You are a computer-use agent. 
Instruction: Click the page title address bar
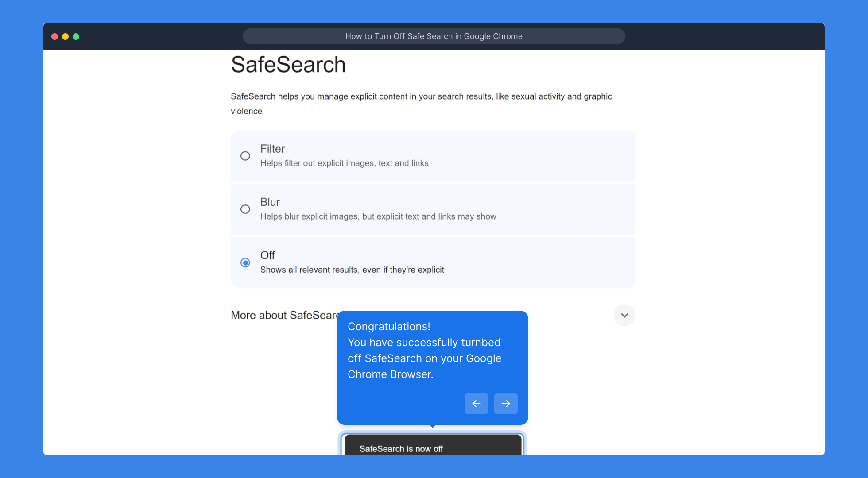[x=434, y=36]
